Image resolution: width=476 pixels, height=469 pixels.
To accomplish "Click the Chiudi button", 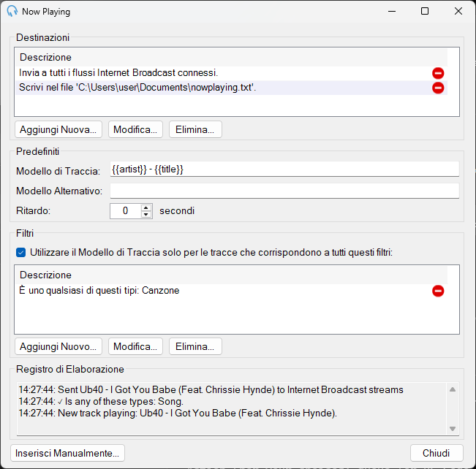I will [x=437, y=453].
